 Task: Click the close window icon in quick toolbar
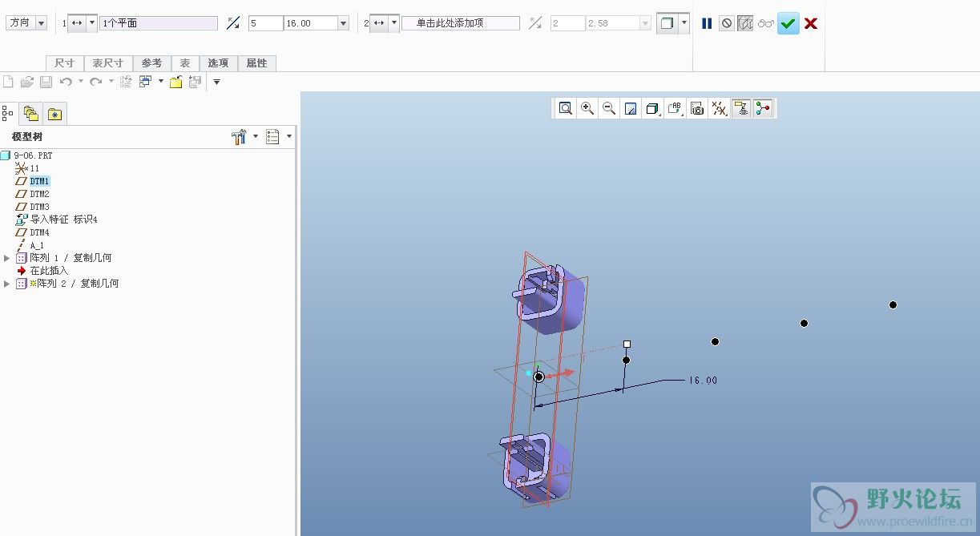pos(195,82)
